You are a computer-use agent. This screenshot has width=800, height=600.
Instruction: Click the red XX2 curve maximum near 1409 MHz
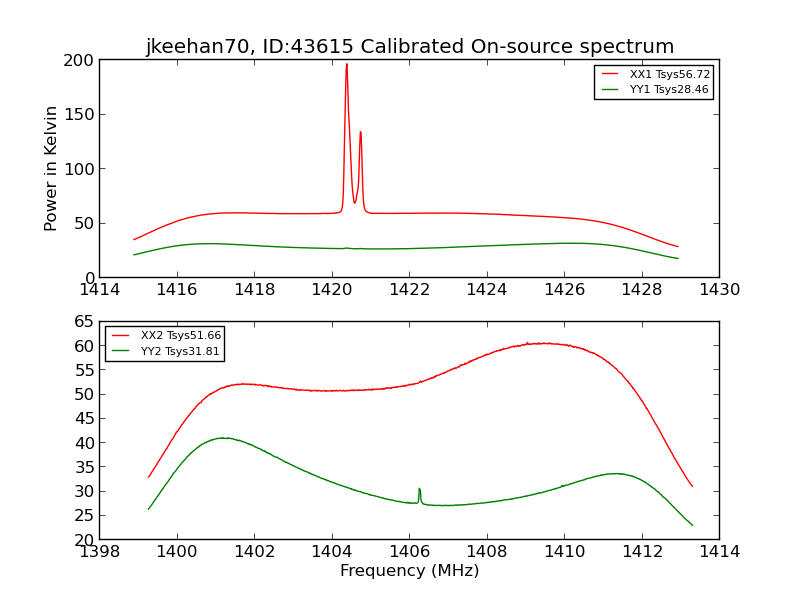(541, 343)
